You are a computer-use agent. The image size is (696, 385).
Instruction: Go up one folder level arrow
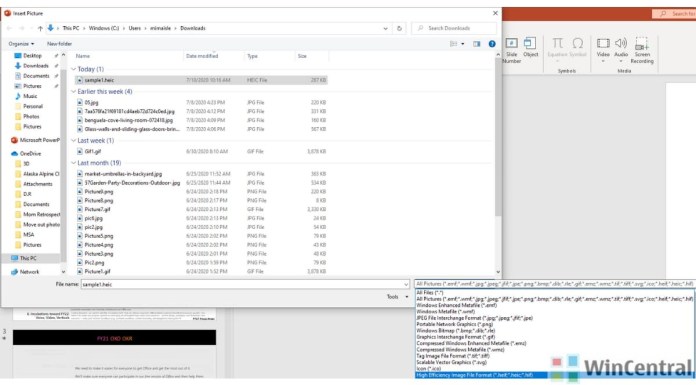40,28
